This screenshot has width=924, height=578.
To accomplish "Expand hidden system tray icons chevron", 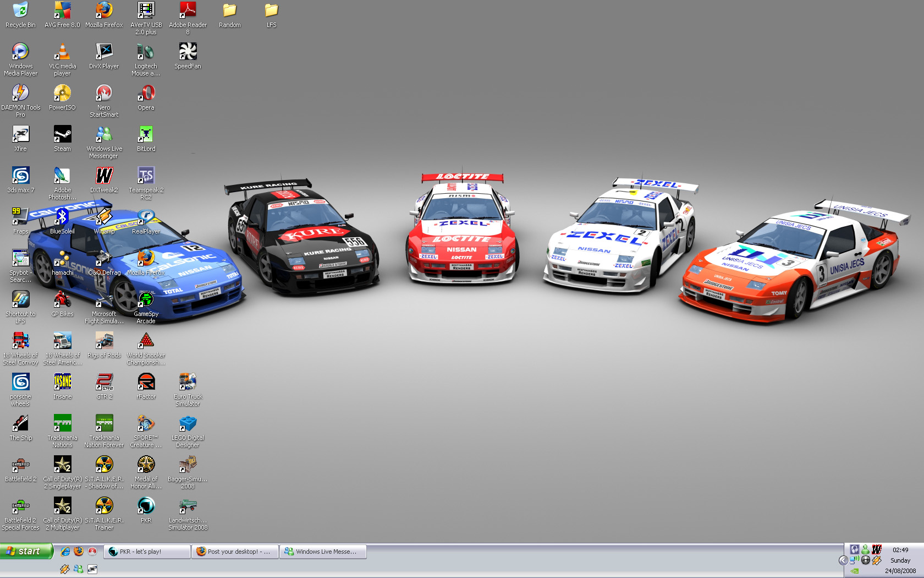I will [x=843, y=560].
